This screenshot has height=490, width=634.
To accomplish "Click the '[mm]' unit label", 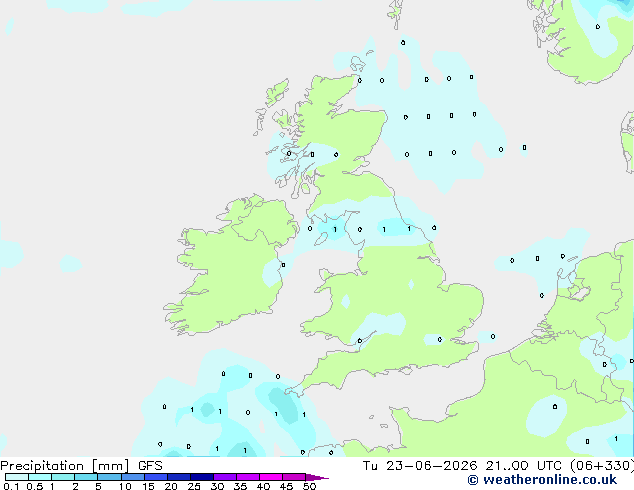I will click(110, 466).
